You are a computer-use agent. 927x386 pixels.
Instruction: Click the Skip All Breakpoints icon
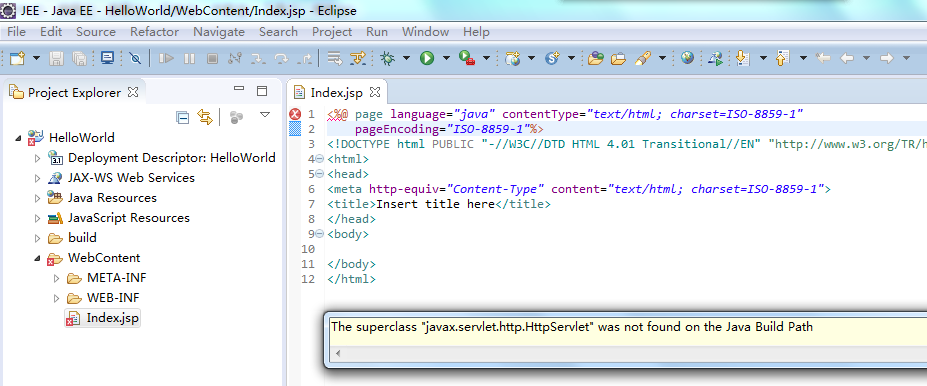tap(135, 58)
